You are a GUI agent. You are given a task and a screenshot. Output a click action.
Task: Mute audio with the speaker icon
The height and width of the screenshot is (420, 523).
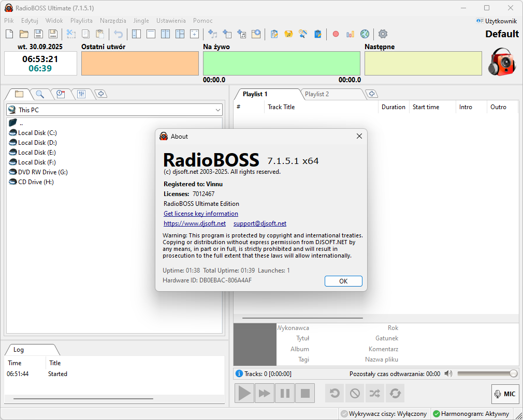tap(448, 373)
